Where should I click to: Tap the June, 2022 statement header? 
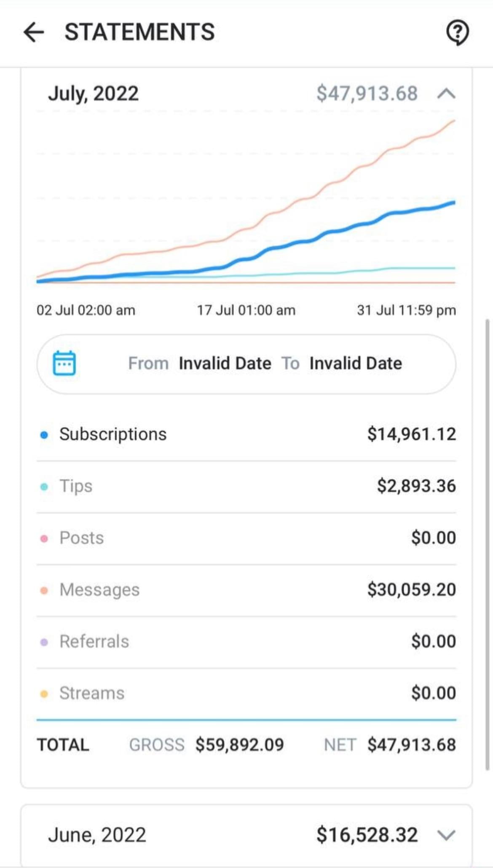coord(97,835)
